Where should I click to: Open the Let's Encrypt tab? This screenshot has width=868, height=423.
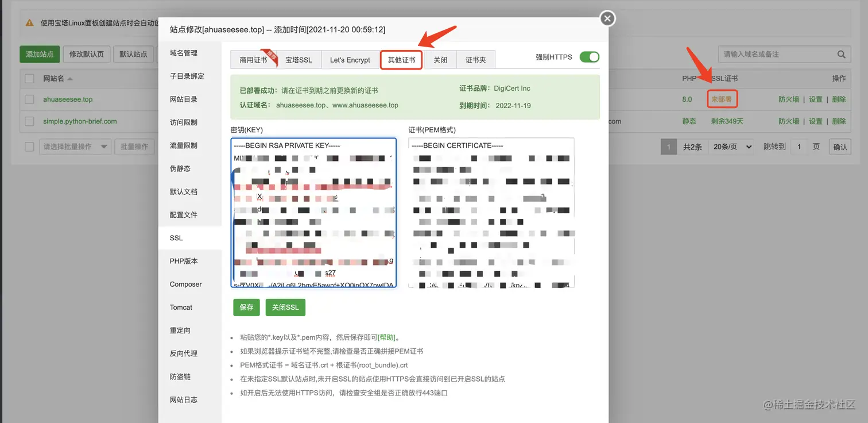coord(350,60)
